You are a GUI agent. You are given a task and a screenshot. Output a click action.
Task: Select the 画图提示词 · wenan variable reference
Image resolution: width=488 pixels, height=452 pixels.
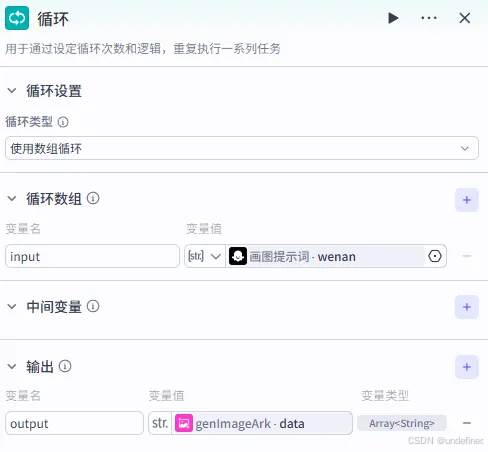326,256
